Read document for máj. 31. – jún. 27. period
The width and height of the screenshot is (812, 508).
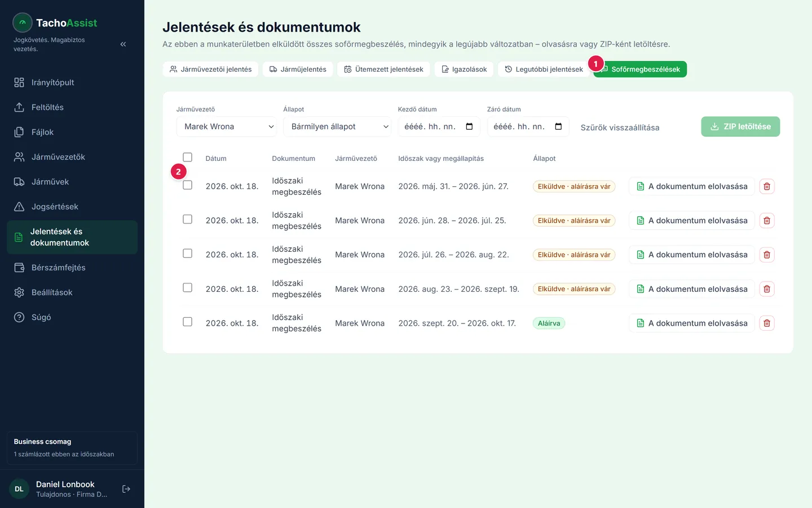692,186
